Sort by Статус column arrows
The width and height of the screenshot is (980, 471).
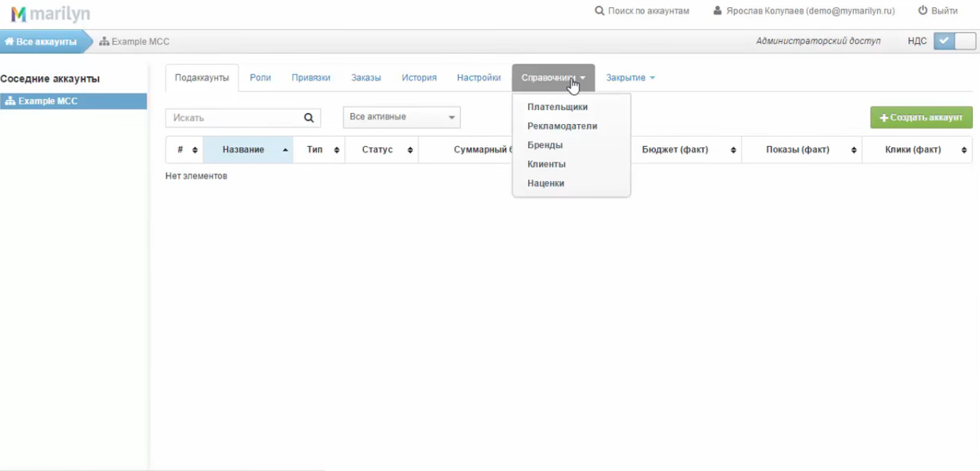pos(410,150)
